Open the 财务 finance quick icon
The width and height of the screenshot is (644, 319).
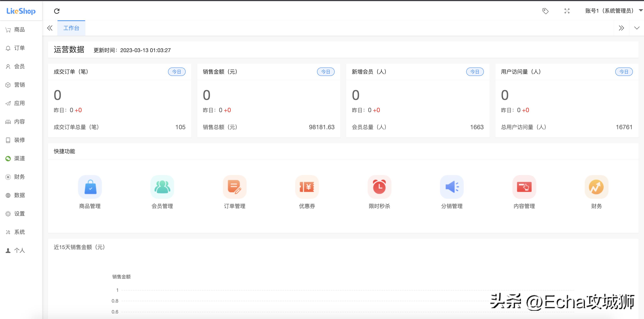pyautogui.click(x=596, y=187)
